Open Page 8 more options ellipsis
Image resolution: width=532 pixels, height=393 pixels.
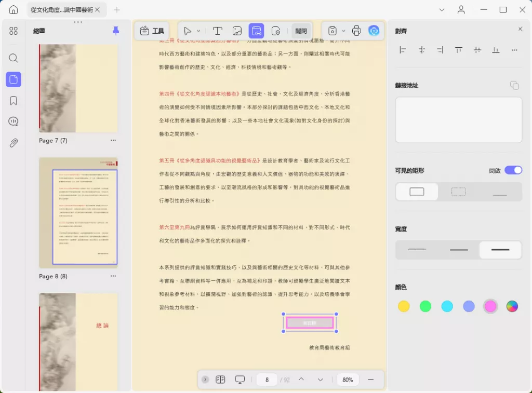coord(113,276)
